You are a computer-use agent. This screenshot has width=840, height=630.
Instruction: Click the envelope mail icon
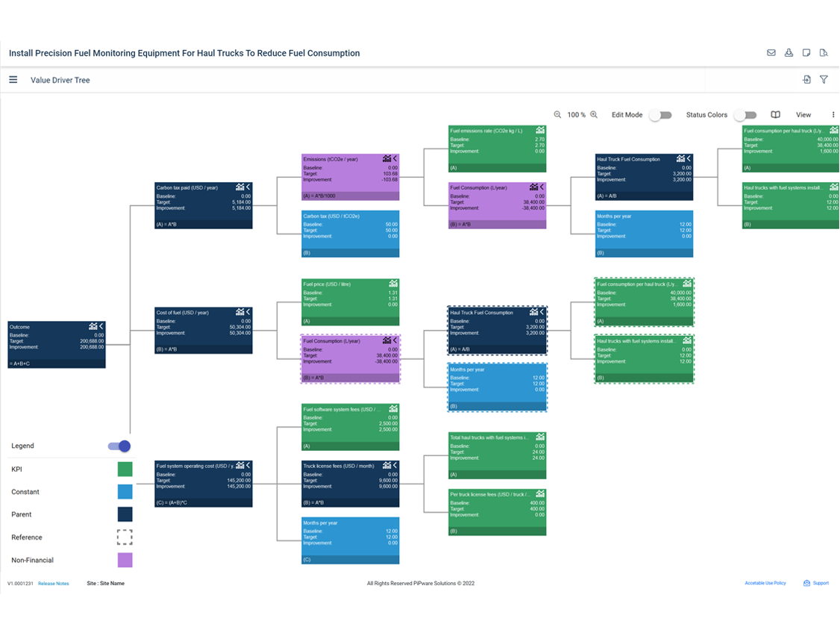coord(771,53)
